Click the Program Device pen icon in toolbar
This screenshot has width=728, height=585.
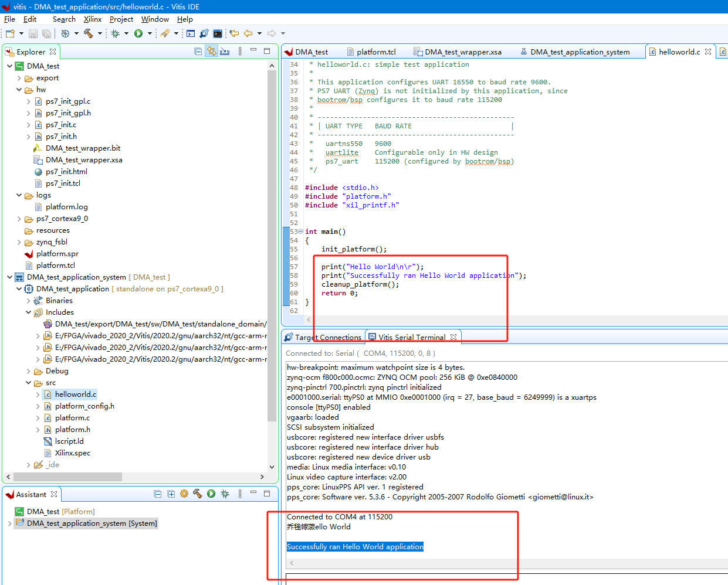click(x=165, y=33)
